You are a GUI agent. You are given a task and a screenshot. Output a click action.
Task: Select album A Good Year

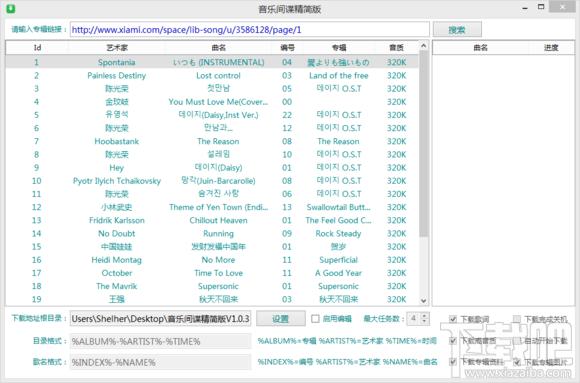click(338, 273)
